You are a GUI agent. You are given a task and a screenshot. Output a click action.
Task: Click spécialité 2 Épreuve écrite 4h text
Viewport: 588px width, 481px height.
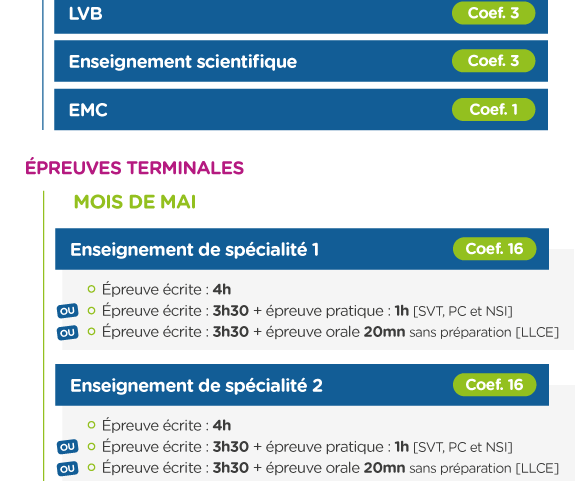click(x=166, y=426)
